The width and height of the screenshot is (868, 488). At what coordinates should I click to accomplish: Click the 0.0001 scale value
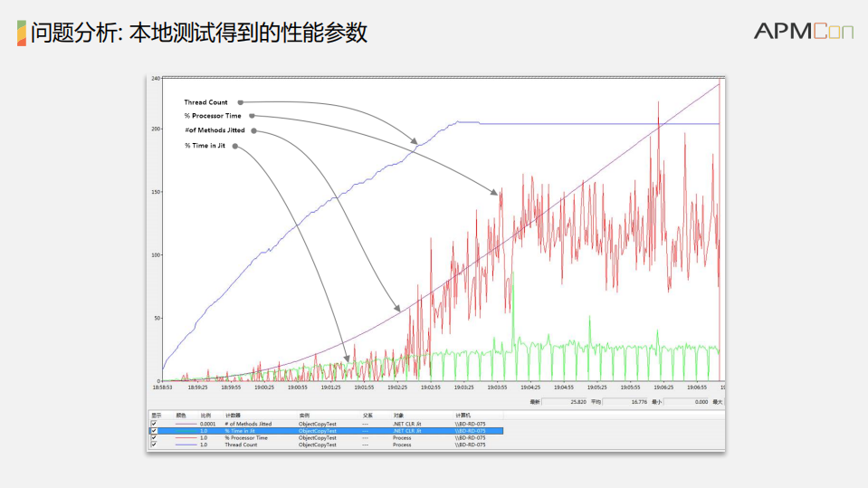pos(207,424)
